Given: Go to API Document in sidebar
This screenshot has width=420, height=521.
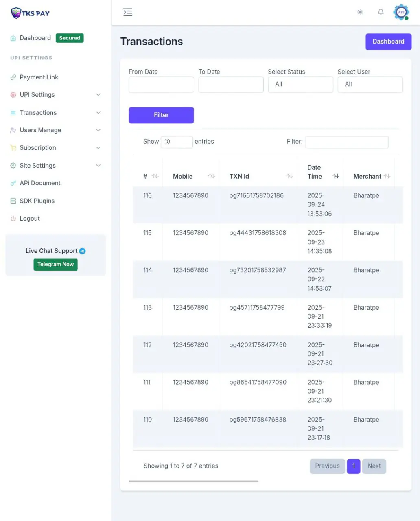Looking at the screenshot, I should (40, 183).
